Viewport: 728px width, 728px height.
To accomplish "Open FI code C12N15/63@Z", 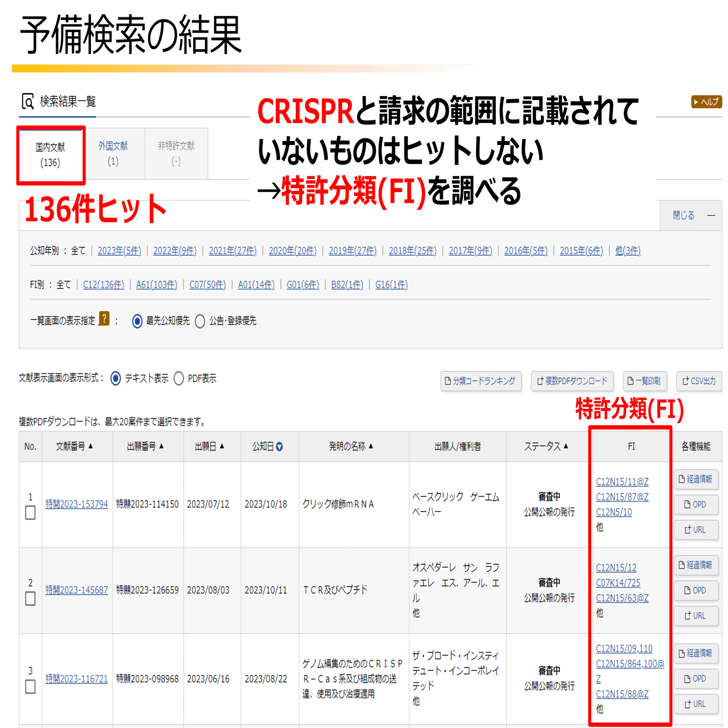I will tap(622, 598).
